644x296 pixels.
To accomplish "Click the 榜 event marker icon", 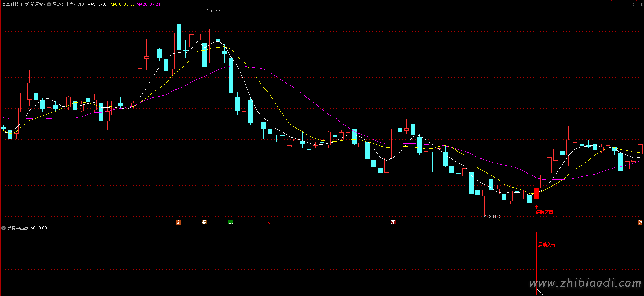I will pos(205,222).
